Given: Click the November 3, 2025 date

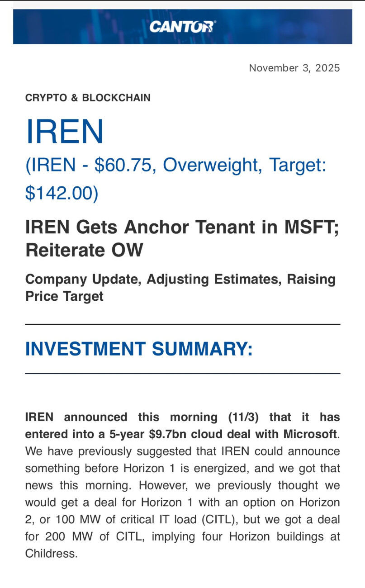Looking at the screenshot, I should [x=294, y=68].
